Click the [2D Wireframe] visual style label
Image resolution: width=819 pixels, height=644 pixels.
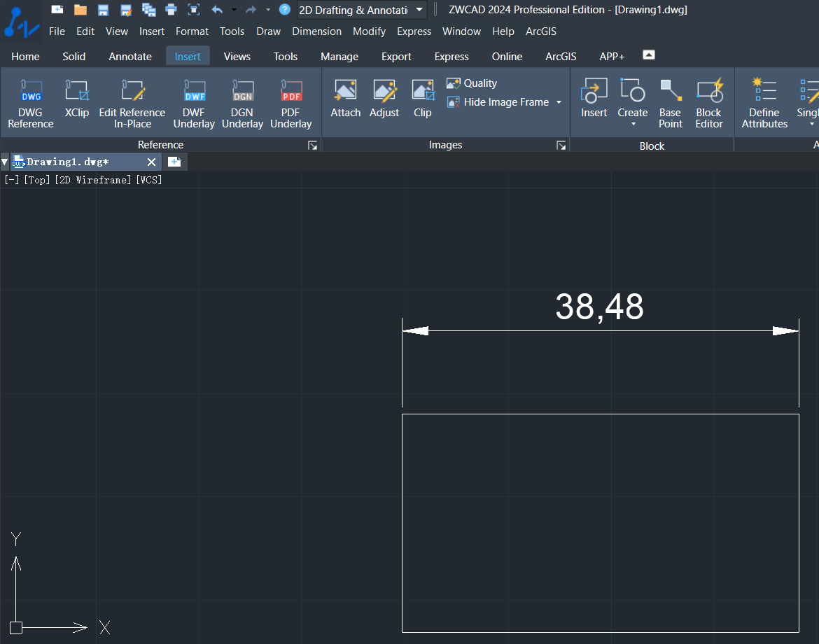click(93, 180)
